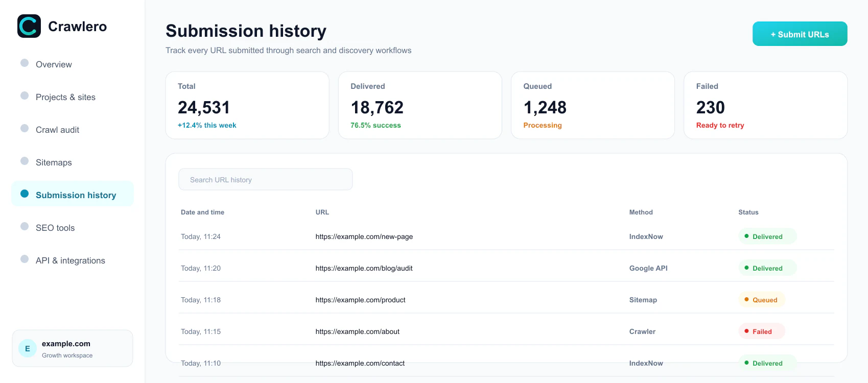Click IndexNow method in 11:24 row

coord(646,236)
